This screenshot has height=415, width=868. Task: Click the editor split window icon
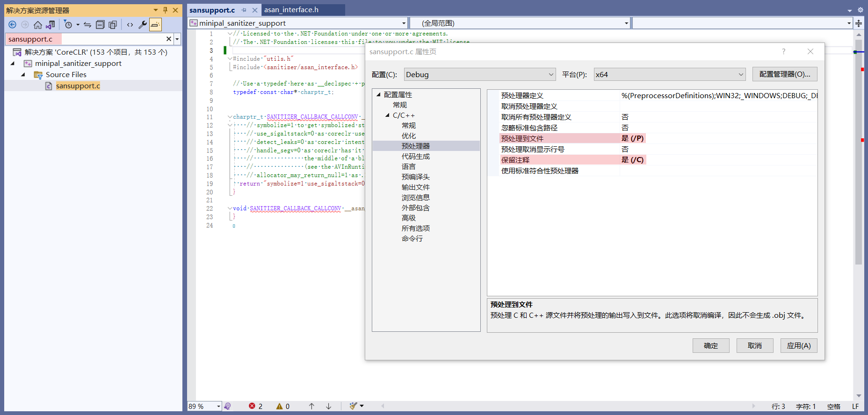859,23
